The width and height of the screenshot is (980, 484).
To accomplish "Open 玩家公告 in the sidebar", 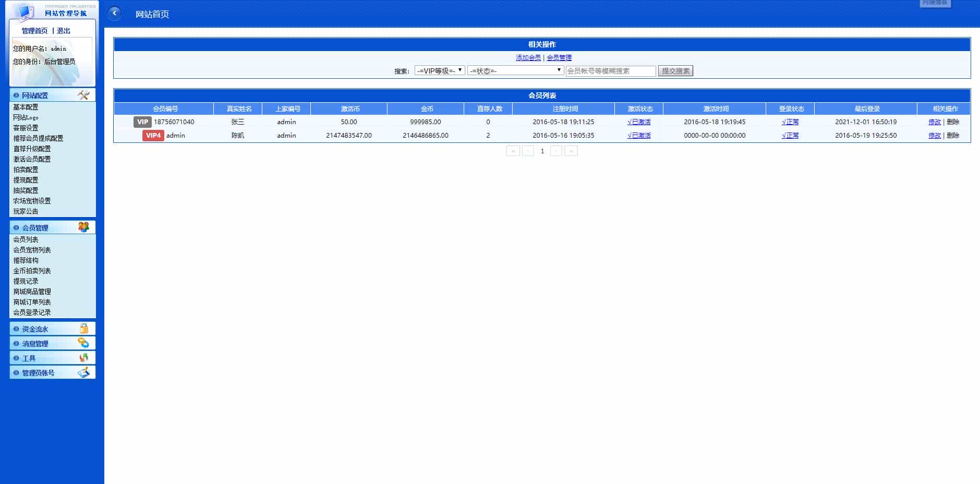I will pyautogui.click(x=26, y=211).
